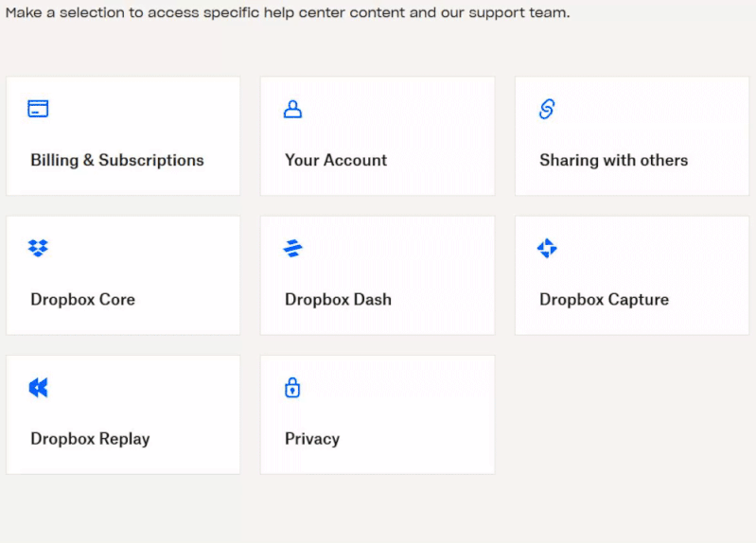Click the credit card billing icon
This screenshot has height=543, width=756.
38,109
